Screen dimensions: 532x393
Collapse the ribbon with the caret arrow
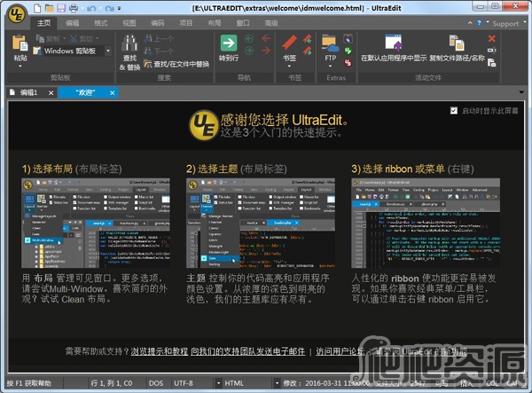470,23
